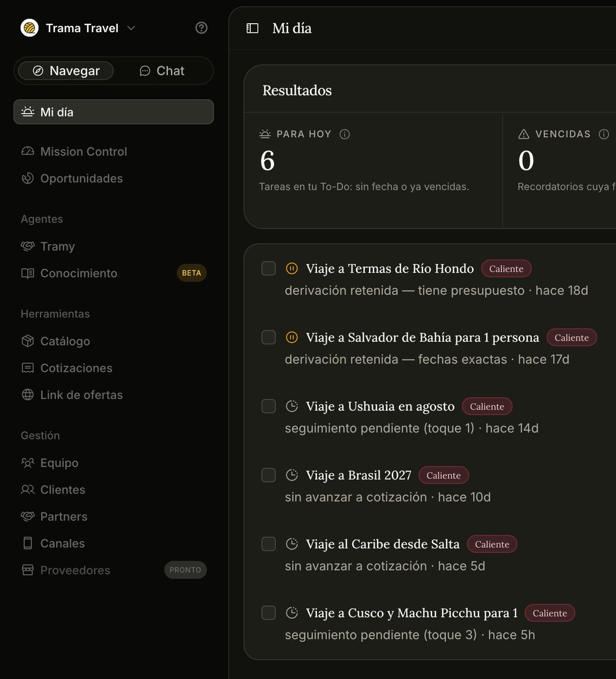This screenshot has width=616, height=679.
Task: Click the Vencidas info icon
Action: point(604,134)
